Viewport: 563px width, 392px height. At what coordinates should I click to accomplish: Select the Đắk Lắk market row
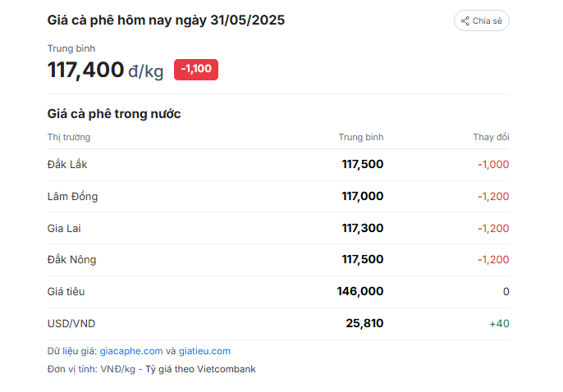point(278,165)
